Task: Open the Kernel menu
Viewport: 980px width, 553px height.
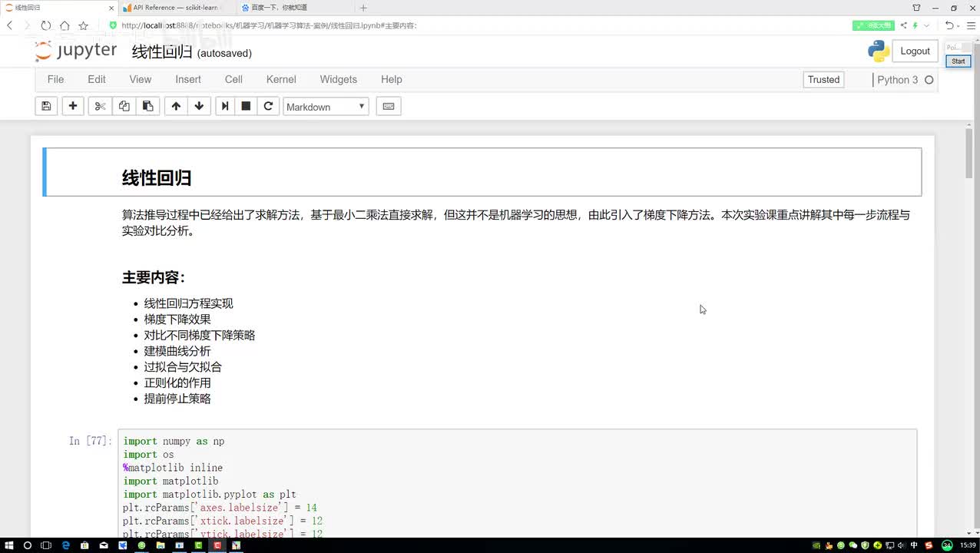Action: pyautogui.click(x=281, y=79)
